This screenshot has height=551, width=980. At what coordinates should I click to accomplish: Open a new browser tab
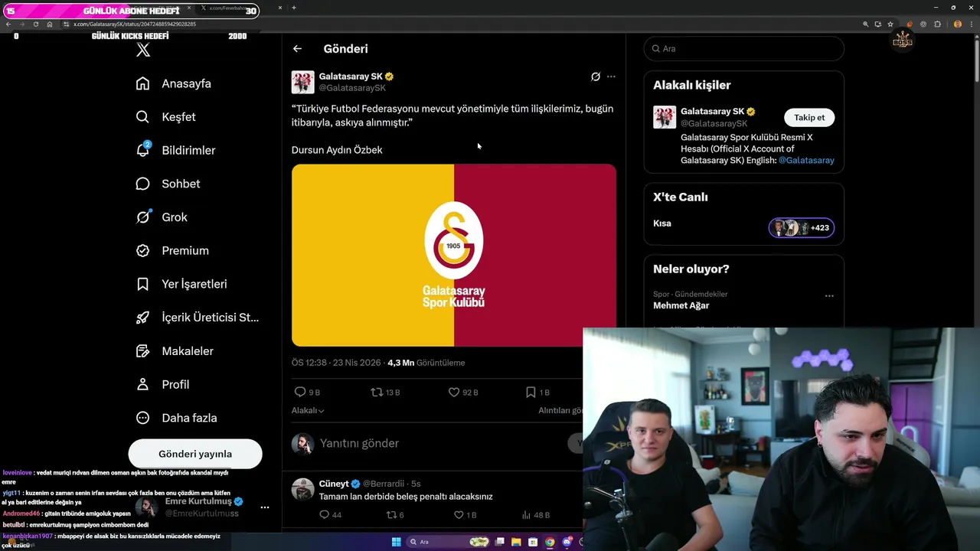[294, 8]
